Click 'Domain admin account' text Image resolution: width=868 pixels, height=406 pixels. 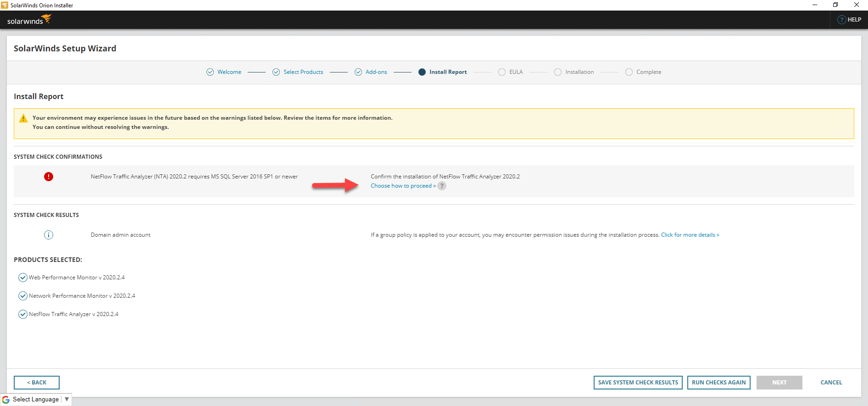pos(121,235)
